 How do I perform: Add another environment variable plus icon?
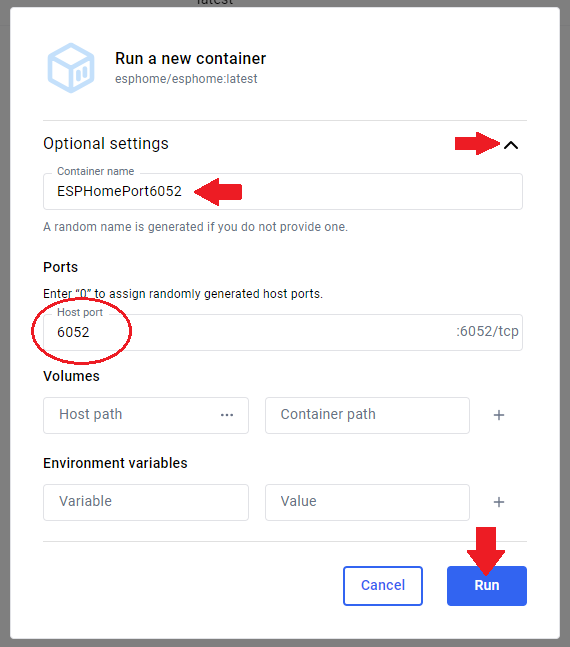pos(499,502)
